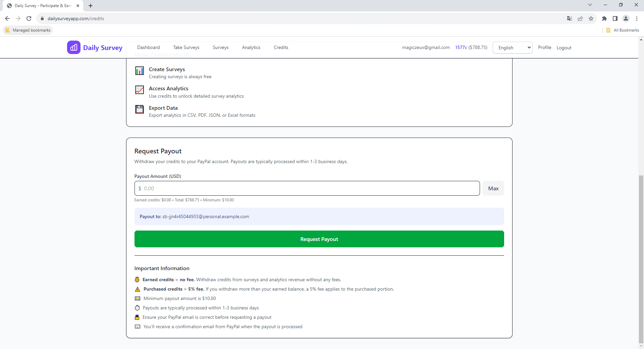Open Google Translate in the address bar
The image size is (644, 349).
point(569,18)
